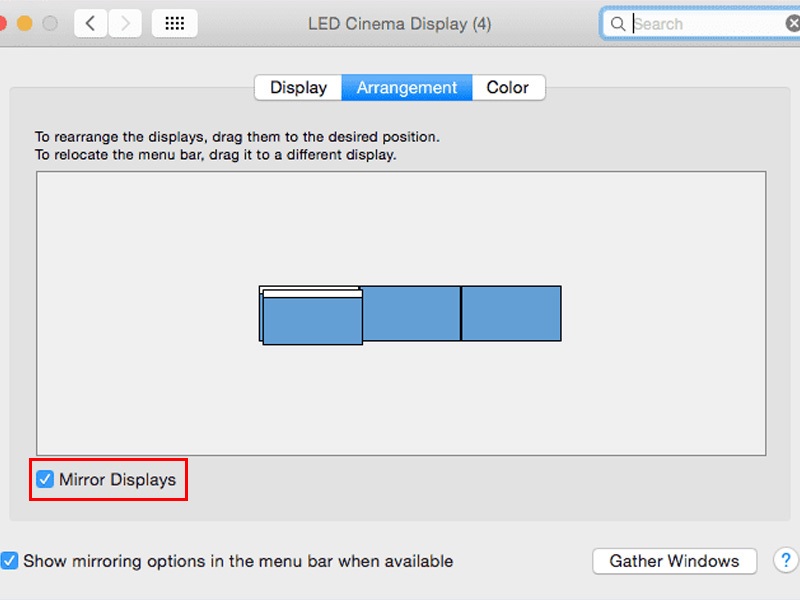Click the white menu bar strip on display

(x=311, y=293)
